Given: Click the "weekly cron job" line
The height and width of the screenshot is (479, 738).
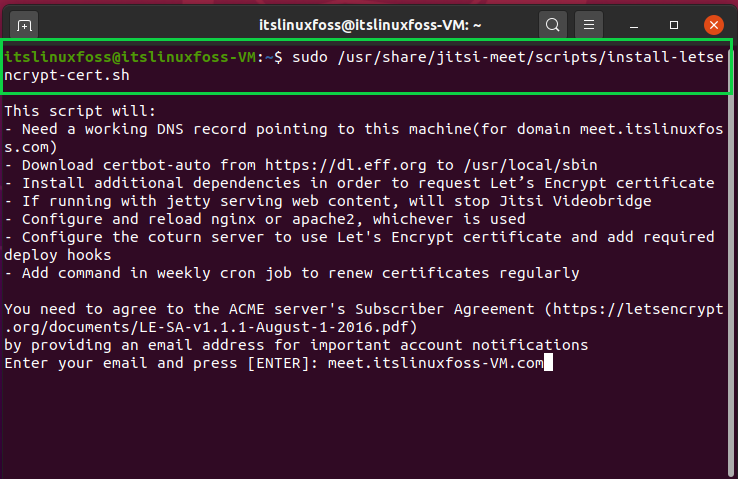Looking at the screenshot, I should point(292,273).
